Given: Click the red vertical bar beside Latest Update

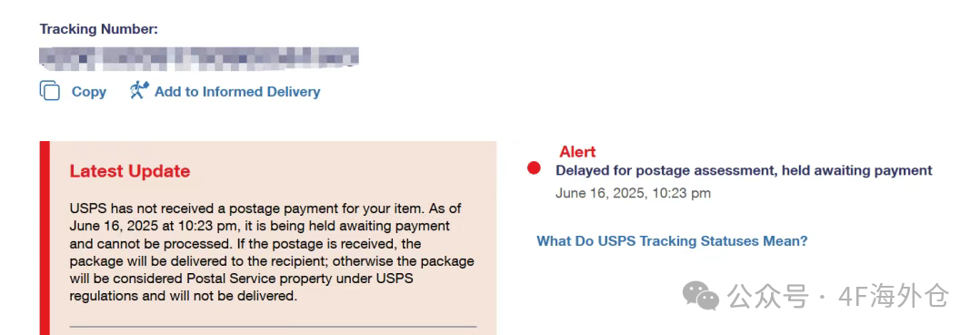Looking at the screenshot, I should pos(45,238).
